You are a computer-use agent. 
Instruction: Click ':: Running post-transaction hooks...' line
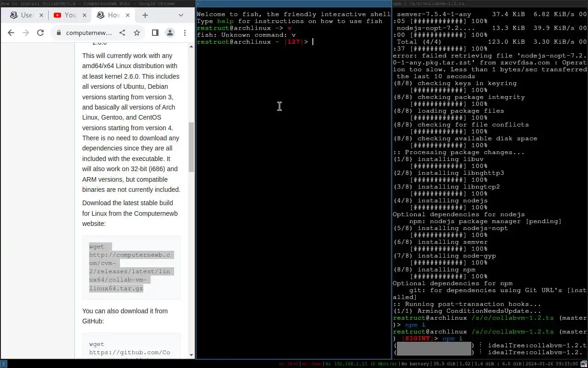click(x=467, y=304)
